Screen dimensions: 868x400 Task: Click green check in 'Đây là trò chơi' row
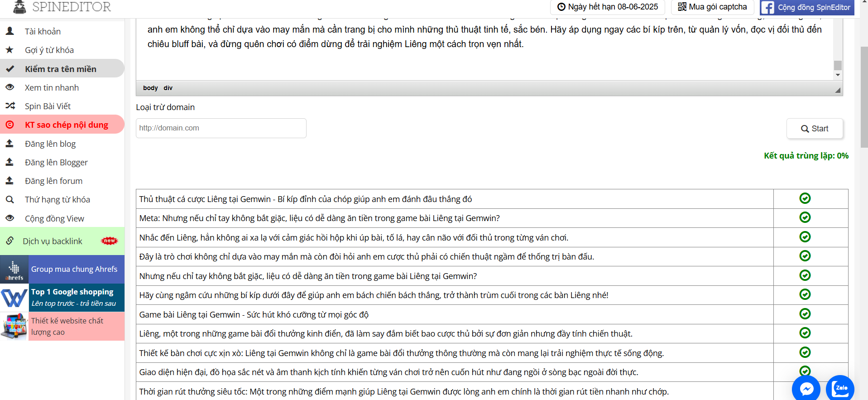[805, 256]
